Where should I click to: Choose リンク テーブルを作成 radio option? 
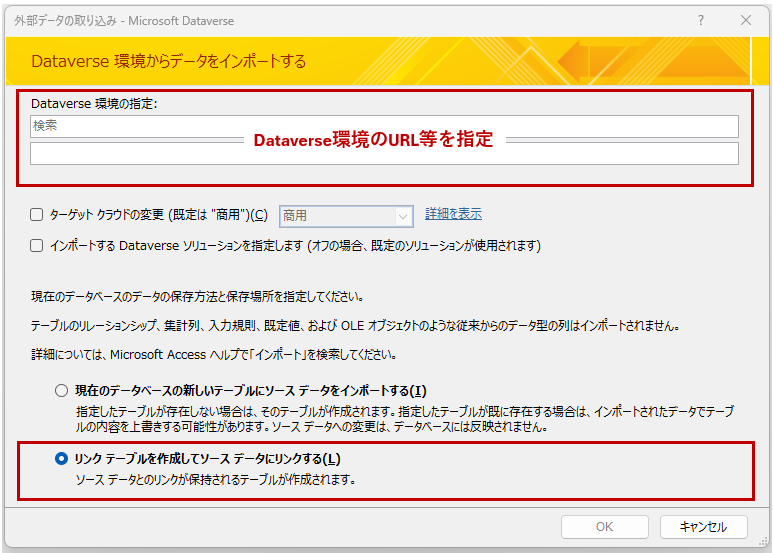62,459
